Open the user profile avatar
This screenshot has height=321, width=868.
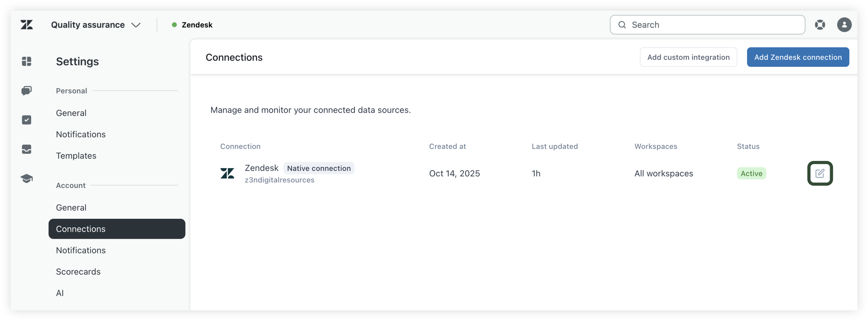tap(844, 25)
